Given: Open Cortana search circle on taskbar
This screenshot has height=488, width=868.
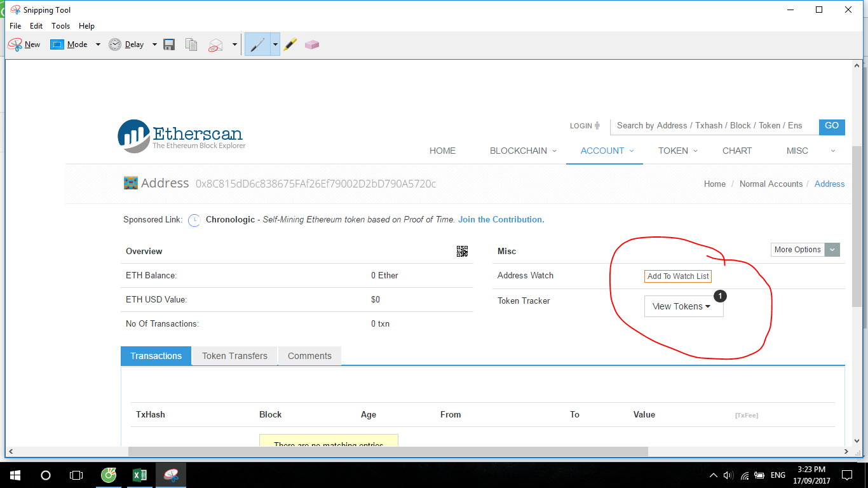Looking at the screenshot, I should point(45,475).
